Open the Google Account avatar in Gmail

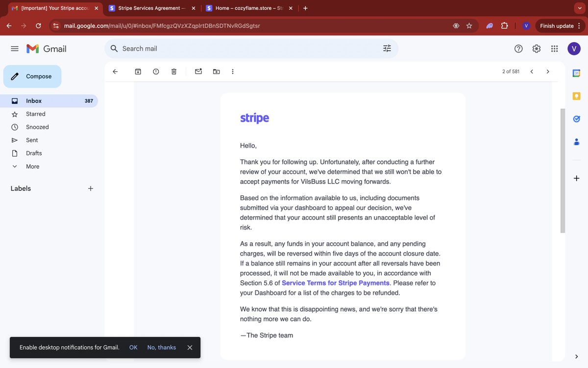(x=574, y=49)
